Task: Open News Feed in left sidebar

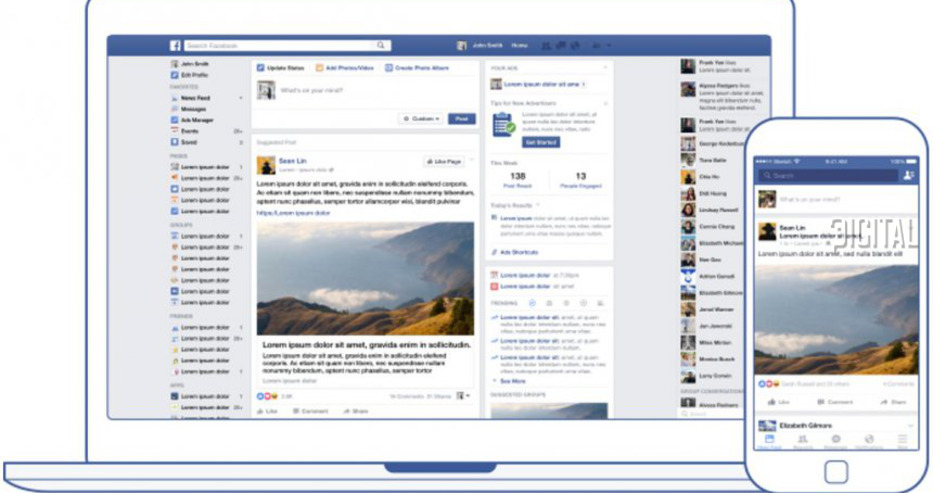Action: (190, 98)
